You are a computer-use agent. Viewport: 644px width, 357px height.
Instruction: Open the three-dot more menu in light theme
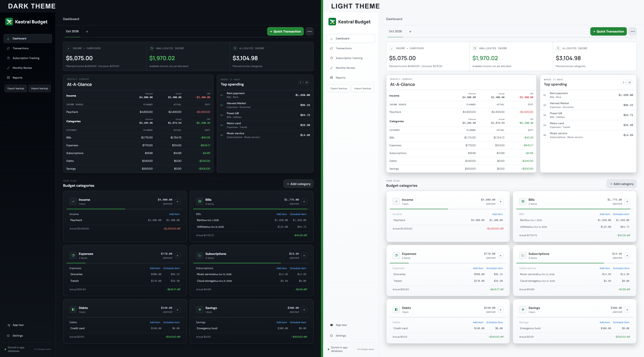pyautogui.click(x=632, y=31)
